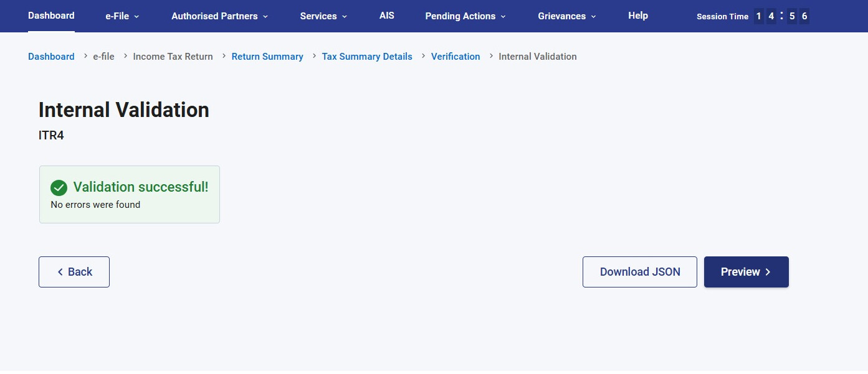868x374 pixels.
Task: Click the Preview button
Action: pyautogui.click(x=746, y=272)
